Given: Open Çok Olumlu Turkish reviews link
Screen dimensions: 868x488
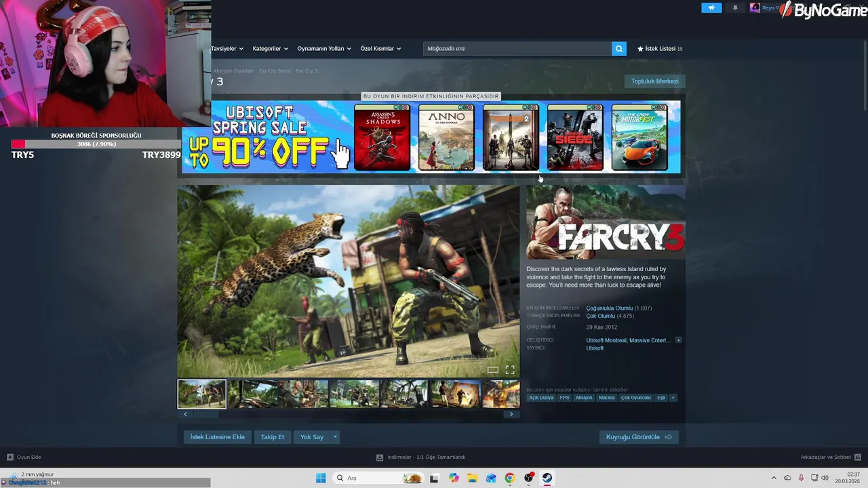Looking at the screenshot, I should pos(600,316).
